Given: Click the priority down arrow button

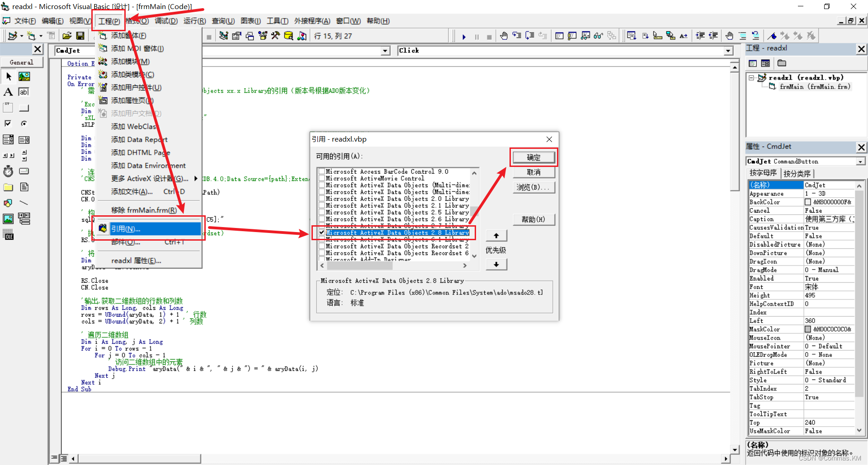Looking at the screenshot, I should pyautogui.click(x=496, y=264).
